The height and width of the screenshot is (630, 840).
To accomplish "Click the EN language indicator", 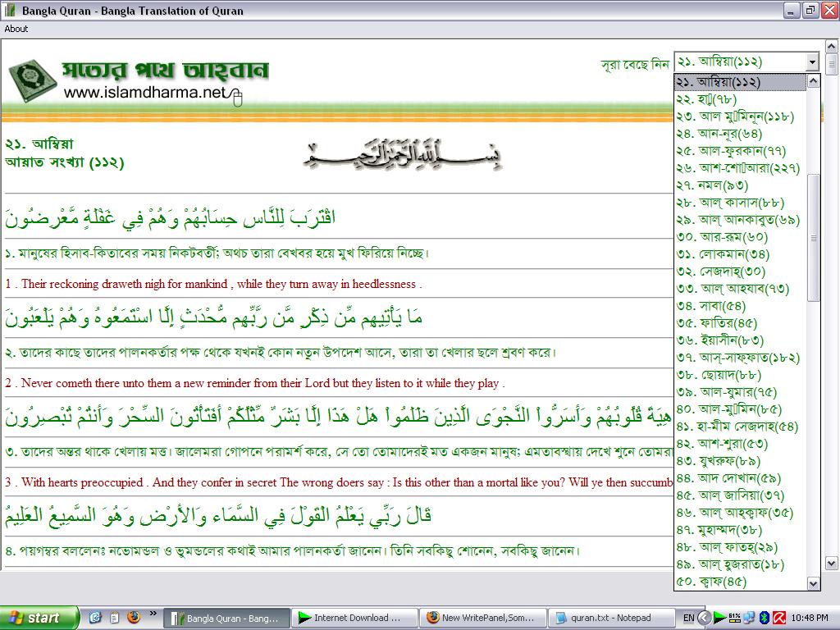I will (689, 618).
